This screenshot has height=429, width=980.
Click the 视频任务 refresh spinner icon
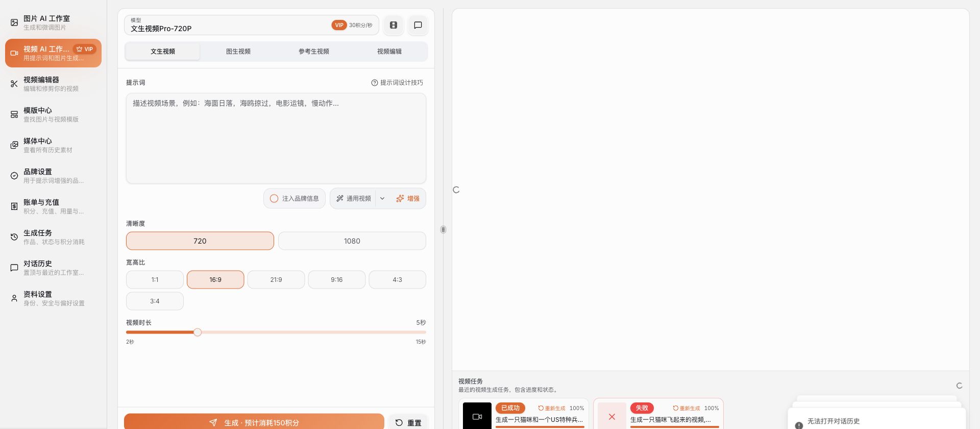[x=959, y=386]
